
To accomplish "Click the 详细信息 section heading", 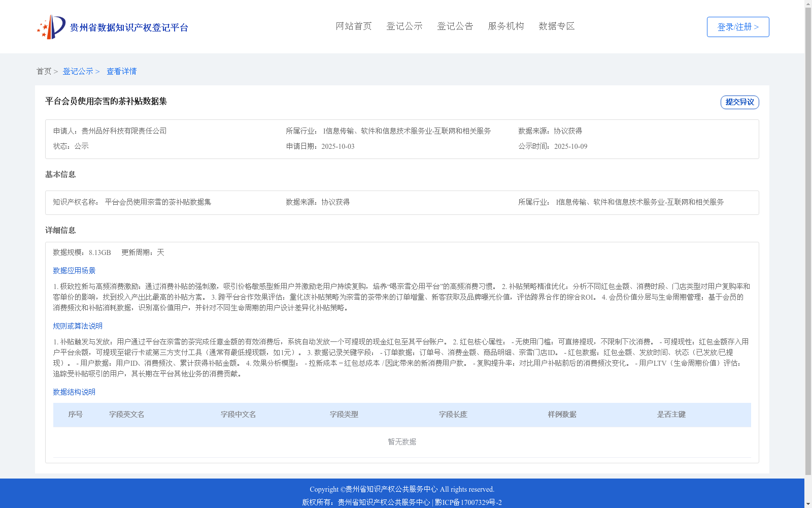I will point(60,231).
